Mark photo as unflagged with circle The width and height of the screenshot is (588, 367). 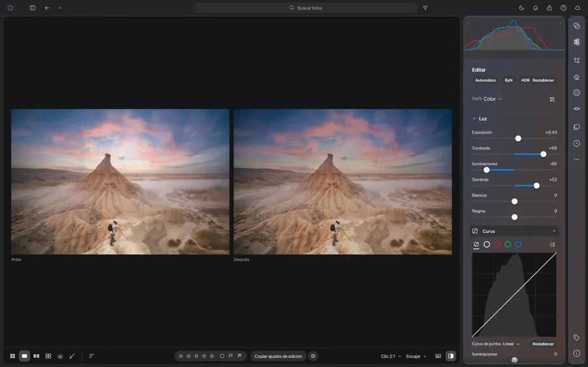[x=222, y=356]
